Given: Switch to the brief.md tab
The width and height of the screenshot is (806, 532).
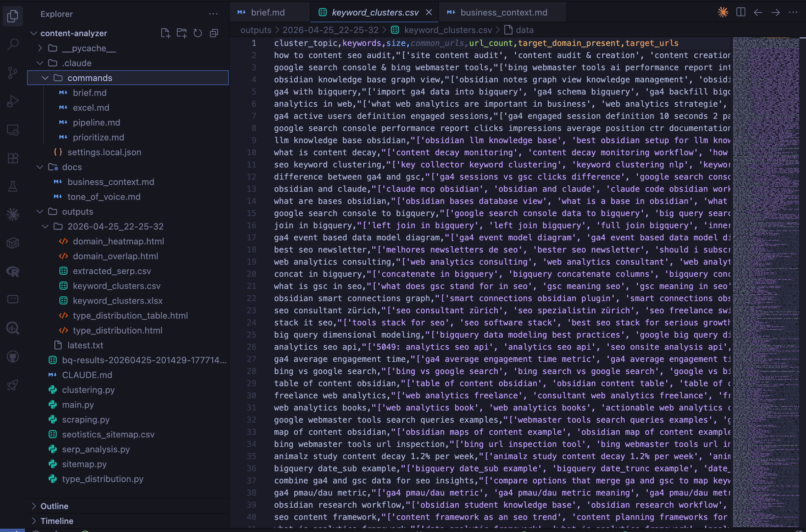Looking at the screenshot, I should click(x=267, y=12).
